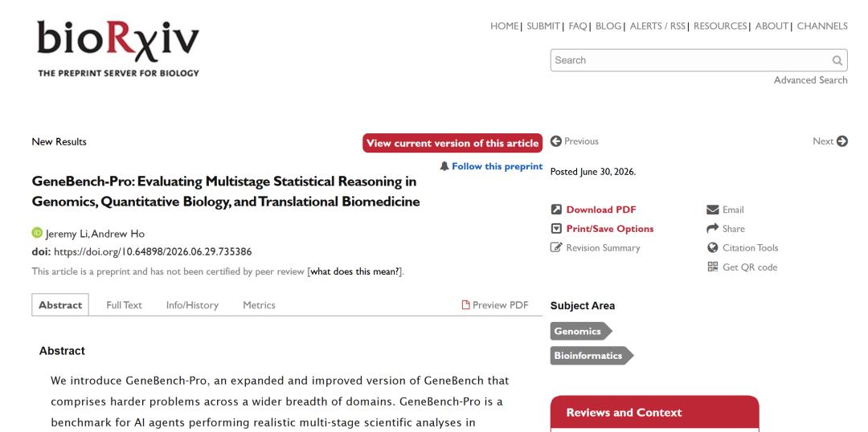Screen dimensions: 868x432
Task: Open the Revision Summary
Action: coord(603,248)
